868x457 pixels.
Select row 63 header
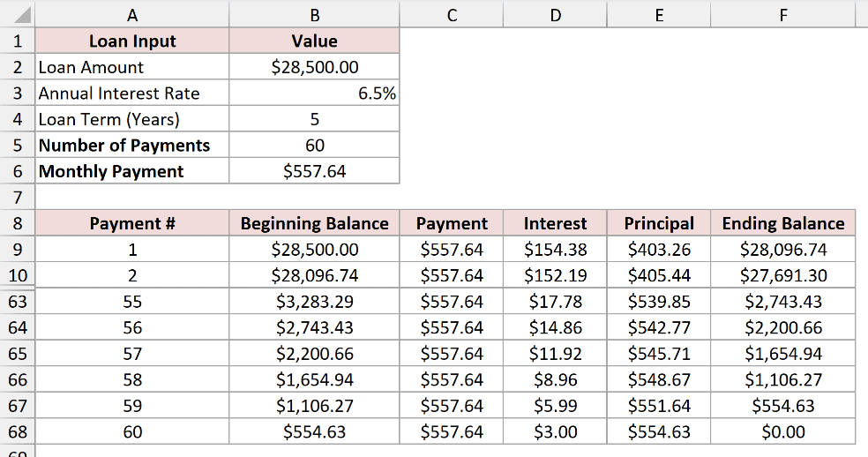click(x=18, y=302)
